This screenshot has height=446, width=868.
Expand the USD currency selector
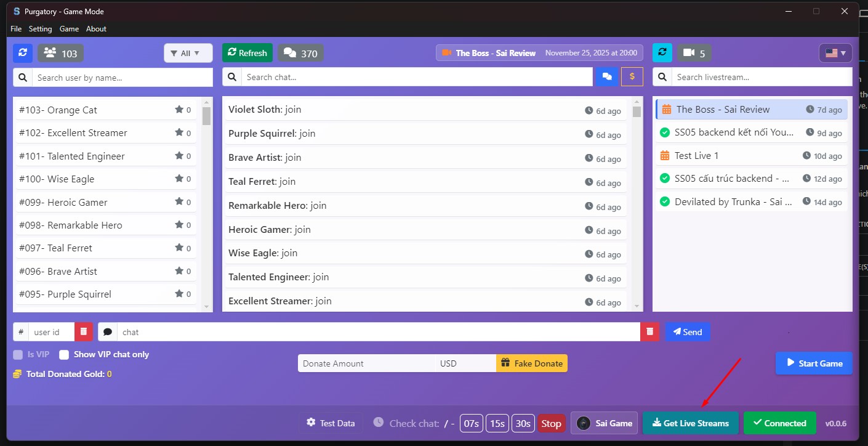point(465,363)
